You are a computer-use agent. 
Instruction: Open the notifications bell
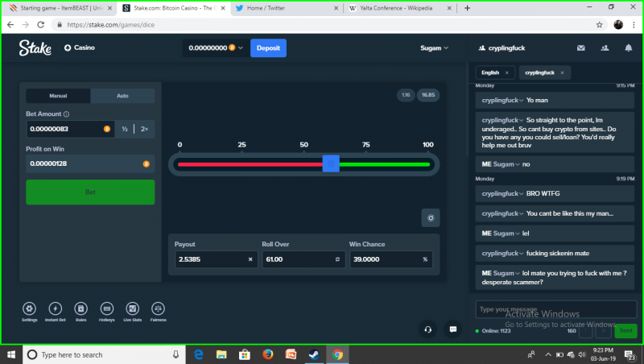pos(629,48)
